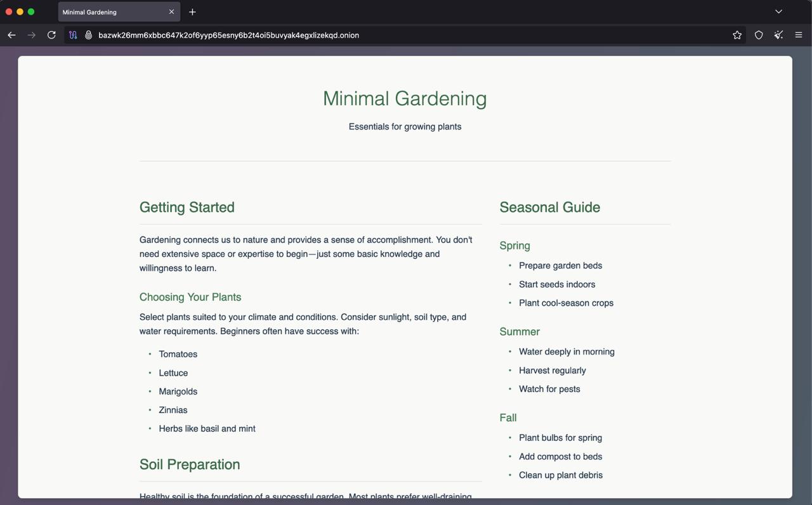812x505 pixels.
Task: Minimize the window with yellow traffic light
Action: [20, 11]
